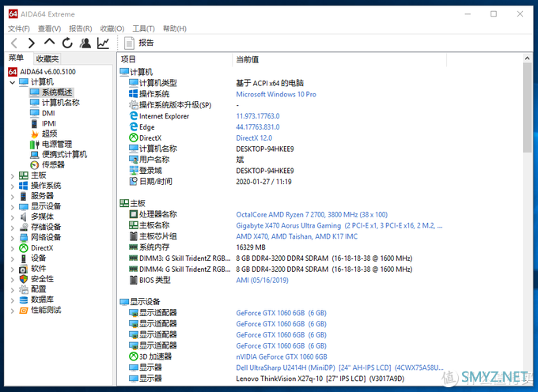The image size is (538, 392).
Task: Generate a 报告 from the toolbar
Action: pyautogui.click(x=139, y=43)
